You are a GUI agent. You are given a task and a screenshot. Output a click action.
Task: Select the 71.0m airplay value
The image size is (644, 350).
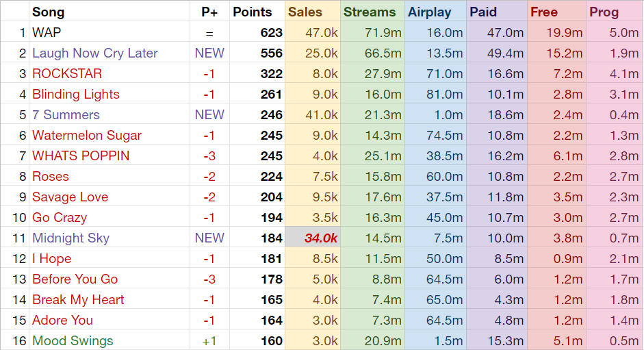click(444, 73)
